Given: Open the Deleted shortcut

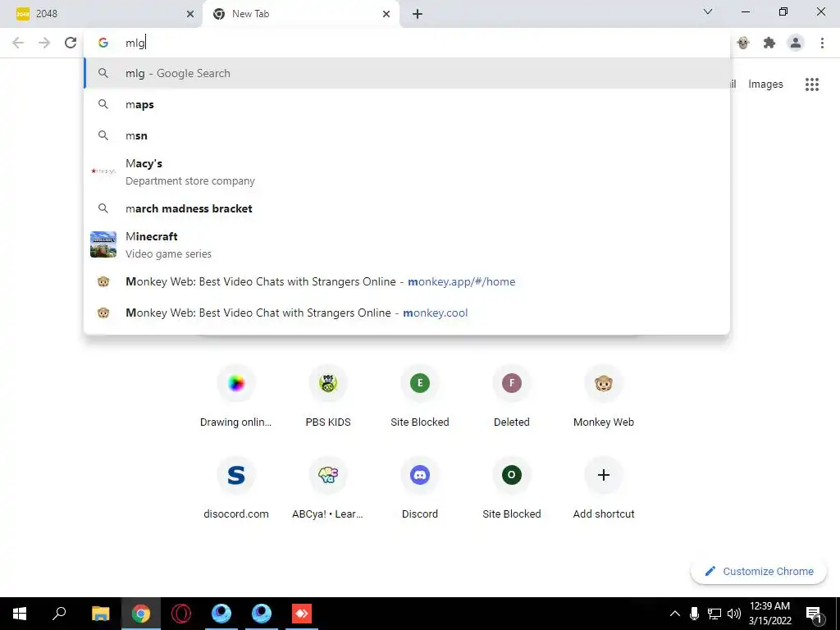Looking at the screenshot, I should pyautogui.click(x=512, y=396).
